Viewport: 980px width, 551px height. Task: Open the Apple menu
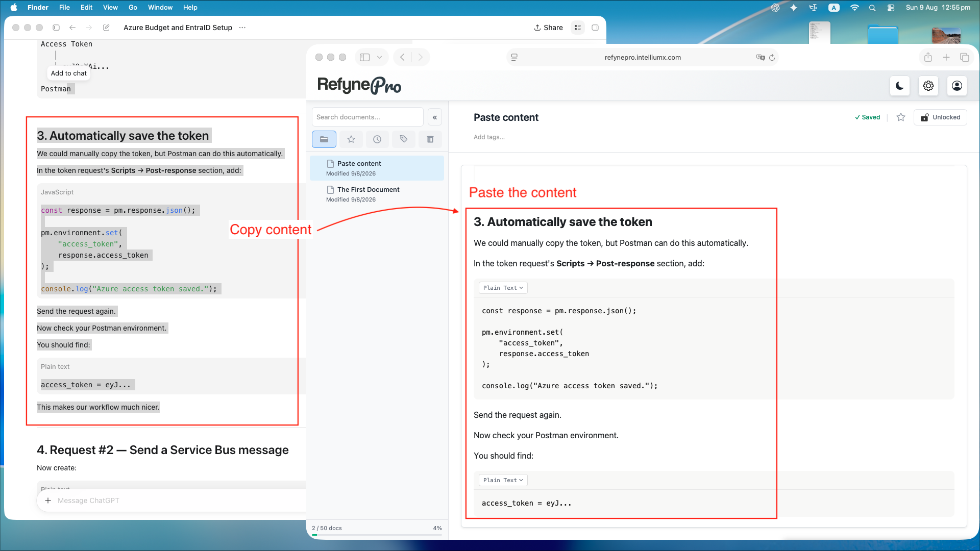(x=14, y=7)
